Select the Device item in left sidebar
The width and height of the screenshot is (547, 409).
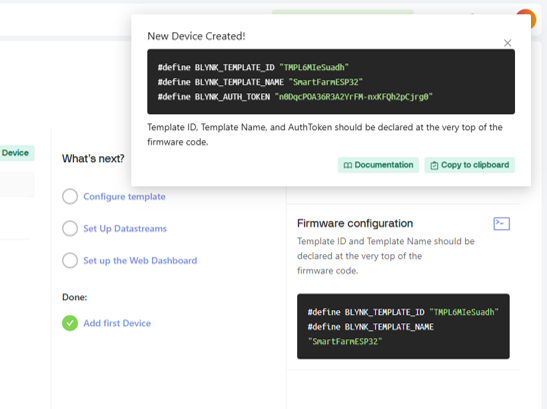click(x=16, y=153)
